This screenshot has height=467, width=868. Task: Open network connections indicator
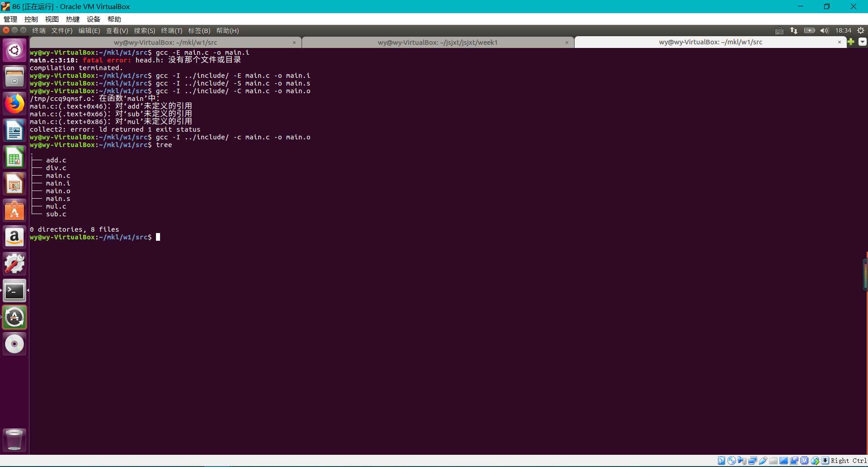click(794, 30)
